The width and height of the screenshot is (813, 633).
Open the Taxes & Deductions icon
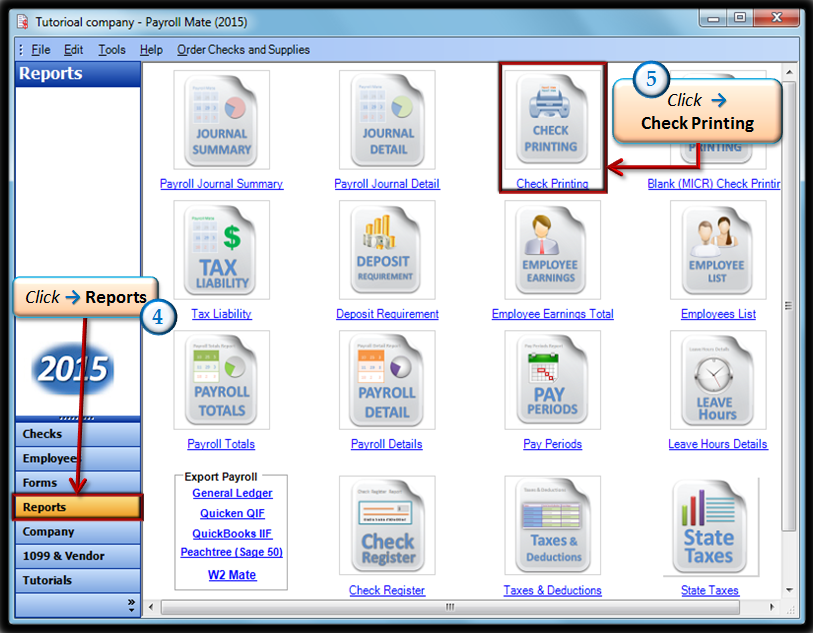click(552, 525)
